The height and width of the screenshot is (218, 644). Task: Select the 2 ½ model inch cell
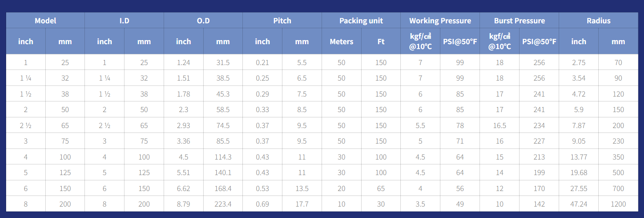[x=26, y=126]
